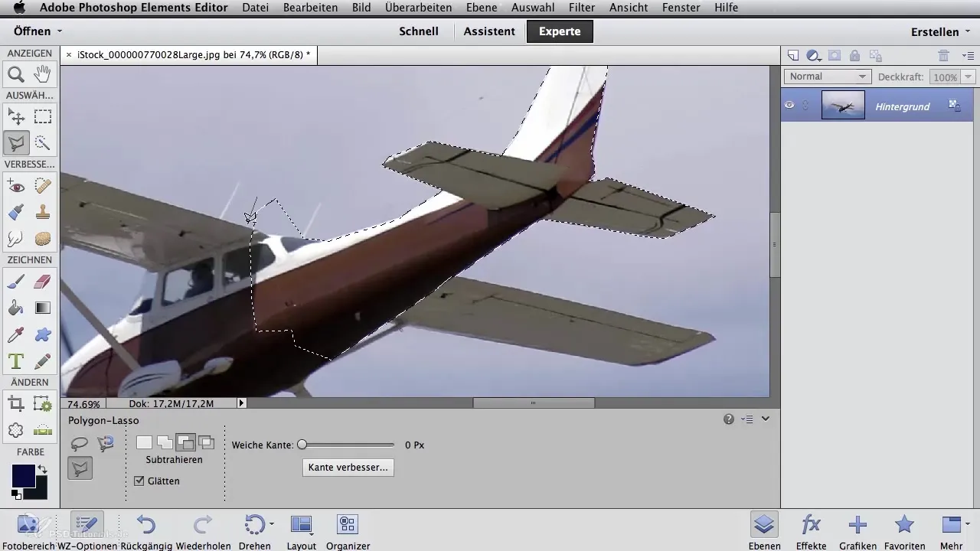Viewport: 980px width, 551px height.
Task: Select the Blur tool
Action: [15, 238]
